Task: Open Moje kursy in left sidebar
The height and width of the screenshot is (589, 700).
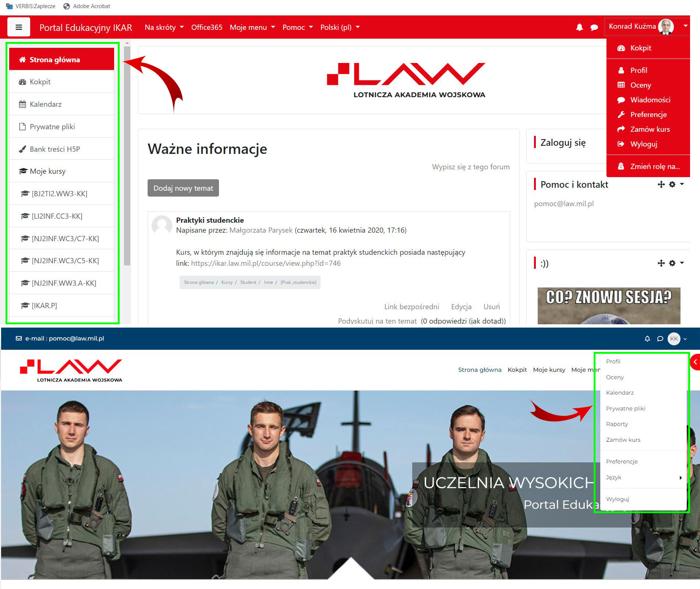Action: point(61,171)
